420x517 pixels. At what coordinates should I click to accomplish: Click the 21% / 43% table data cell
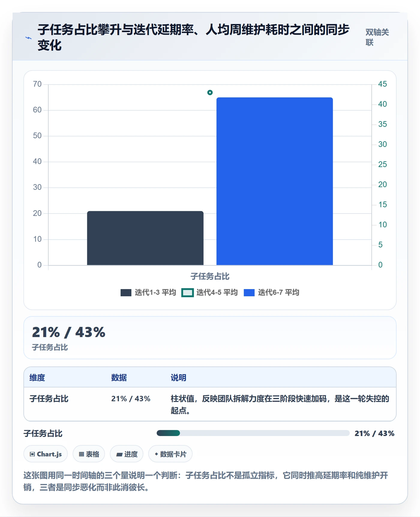(131, 399)
